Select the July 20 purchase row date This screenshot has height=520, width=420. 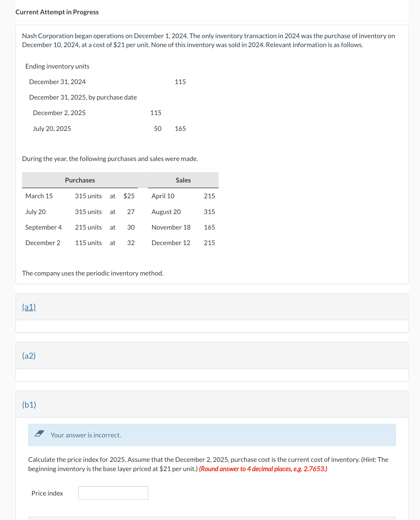coord(35,212)
